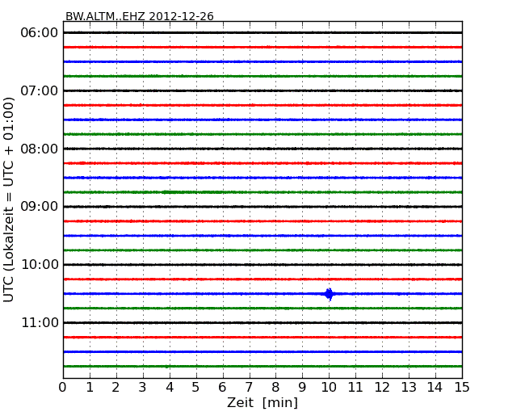Select x-axis tick label 14
Screen dimensions: 525x420
tap(435, 388)
